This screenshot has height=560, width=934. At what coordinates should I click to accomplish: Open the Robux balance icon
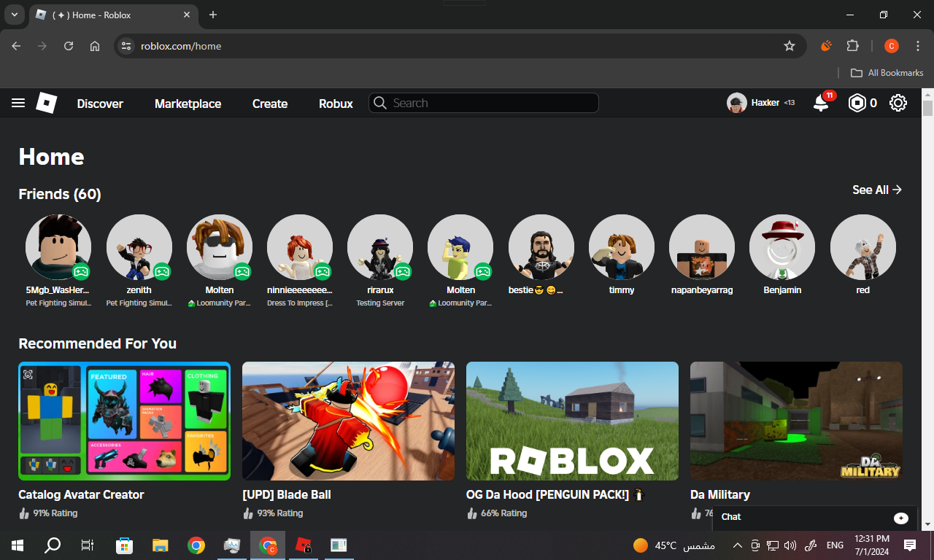coord(856,104)
